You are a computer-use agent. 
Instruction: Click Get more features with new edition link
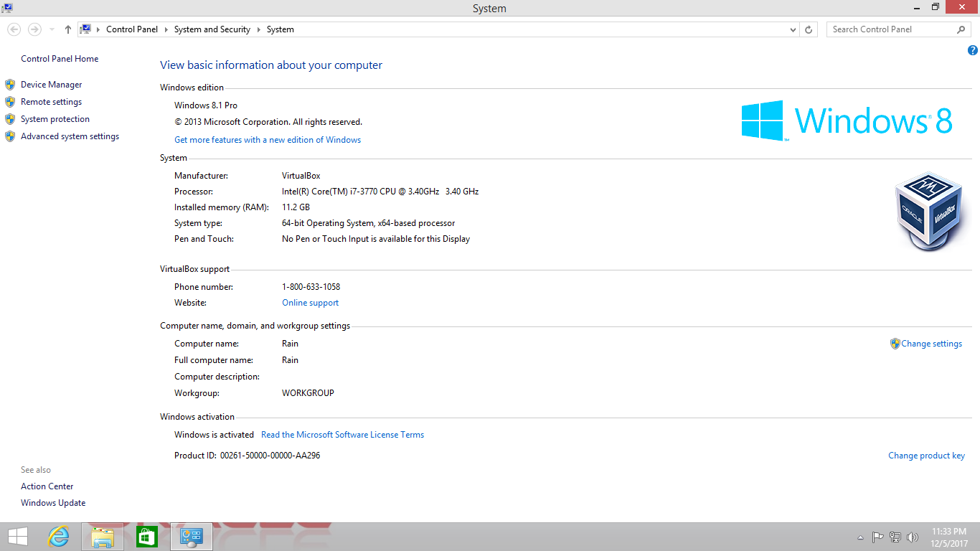pos(268,140)
